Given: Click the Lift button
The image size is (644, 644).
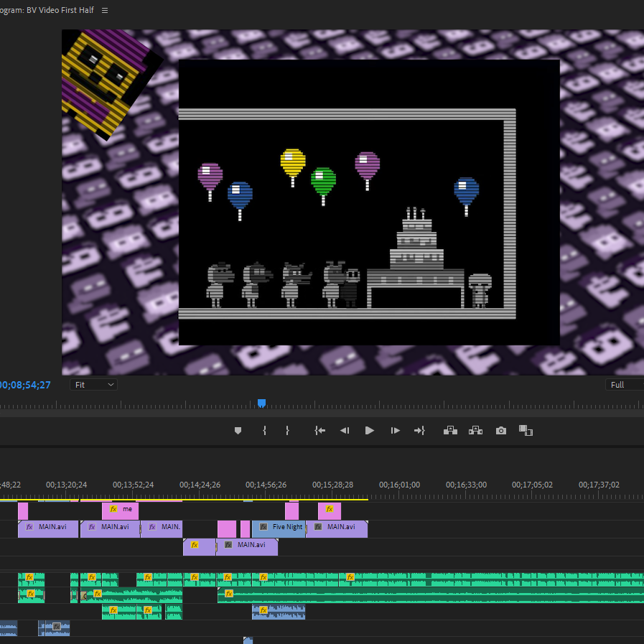Looking at the screenshot, I should click(x=450, y=431).
